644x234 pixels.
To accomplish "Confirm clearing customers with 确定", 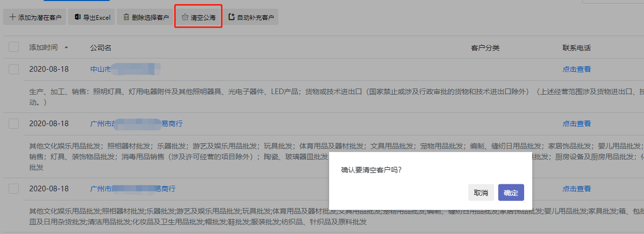I will 511,193.
